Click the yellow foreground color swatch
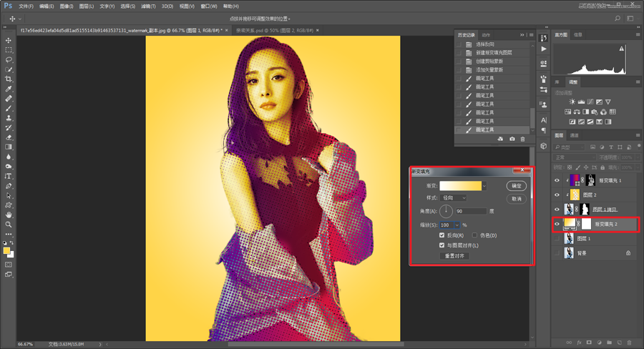 [7, 250]
